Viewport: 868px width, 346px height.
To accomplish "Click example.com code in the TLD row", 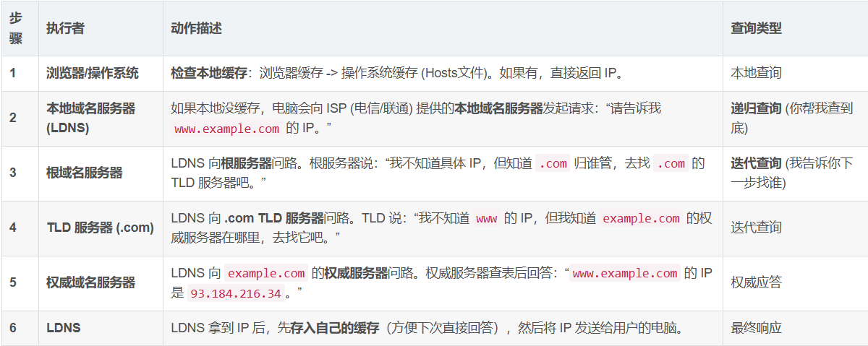I will click(641, 218).
